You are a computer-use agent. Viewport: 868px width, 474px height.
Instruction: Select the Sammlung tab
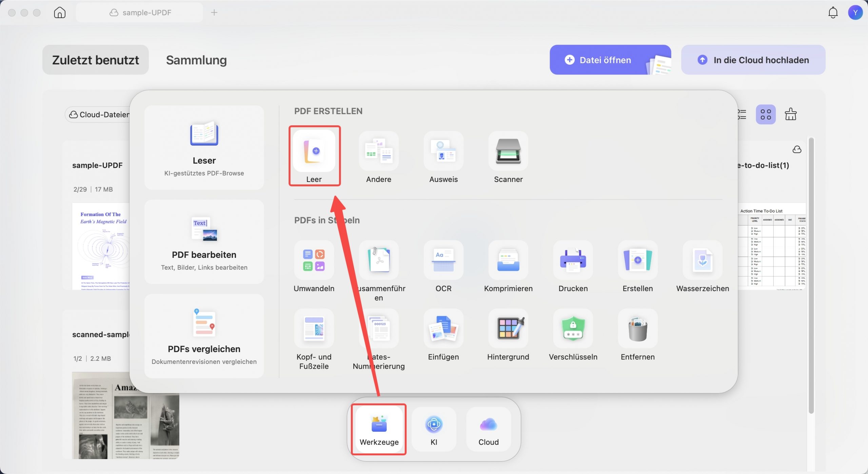click(196, 60)
